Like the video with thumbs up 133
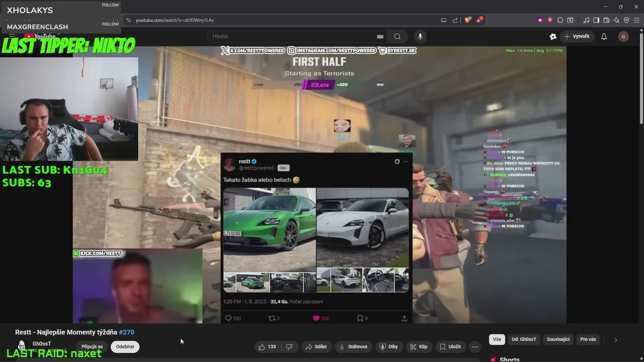 (267, 346)
